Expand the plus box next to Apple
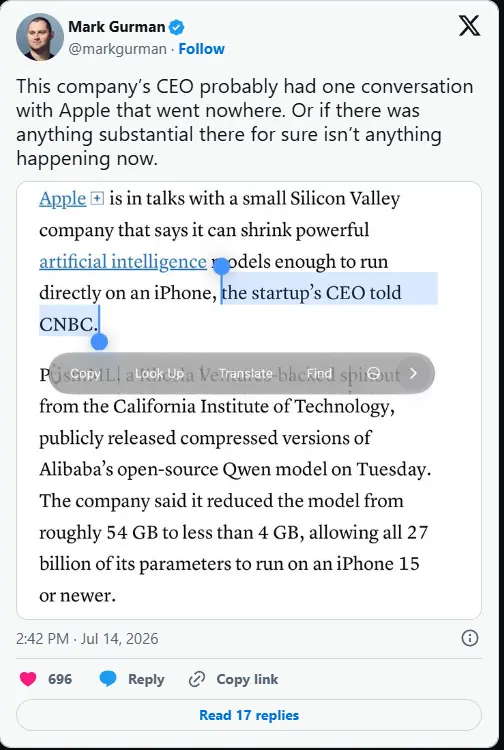Screen dimensions: 504x750 click(x=97, y=198)
